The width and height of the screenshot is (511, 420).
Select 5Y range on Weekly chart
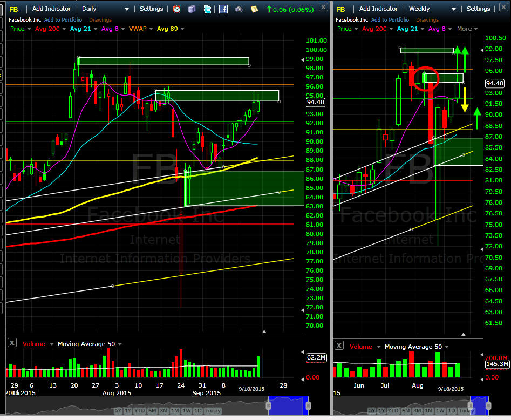(x=372, y=410)
